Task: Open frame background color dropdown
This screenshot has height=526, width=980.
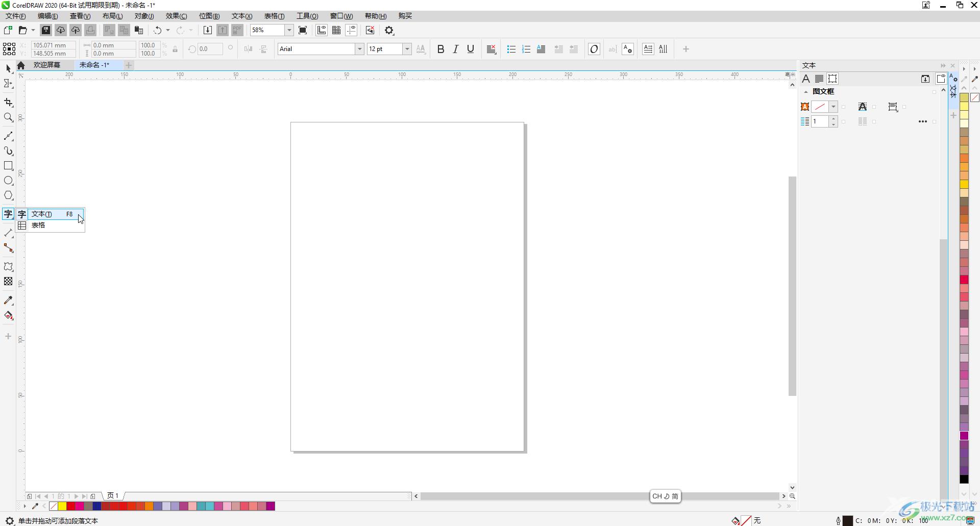Action: point(833,107)
